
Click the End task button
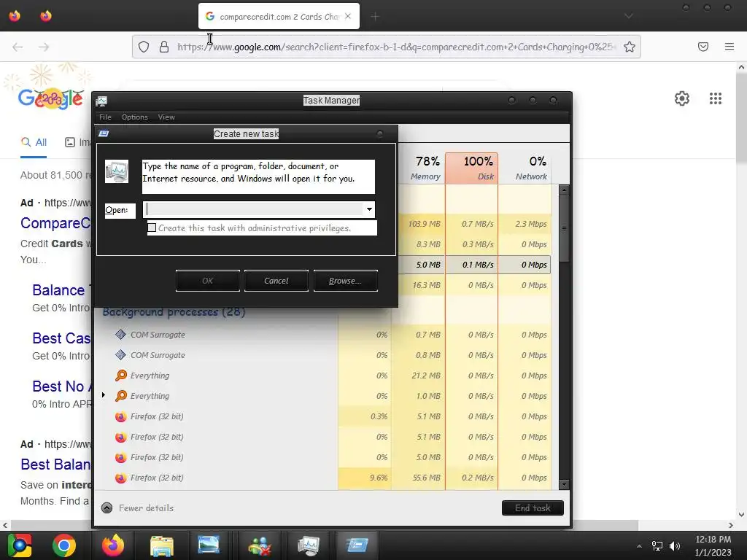click(x=533, y=508)
